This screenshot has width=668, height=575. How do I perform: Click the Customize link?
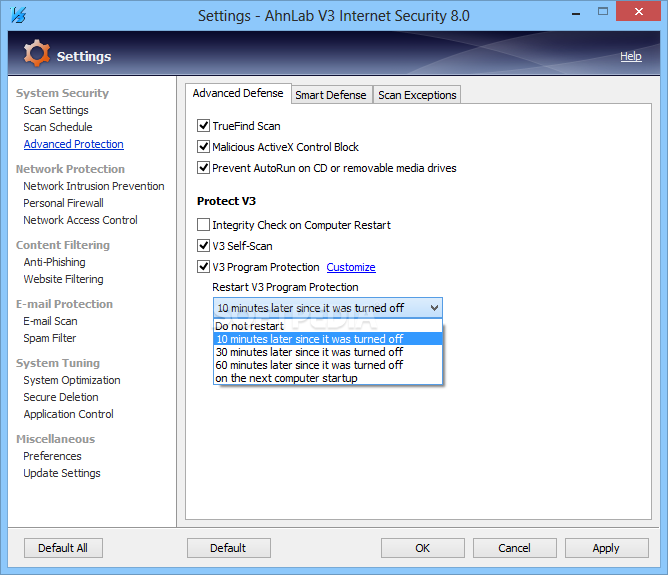tap(351, 267)
